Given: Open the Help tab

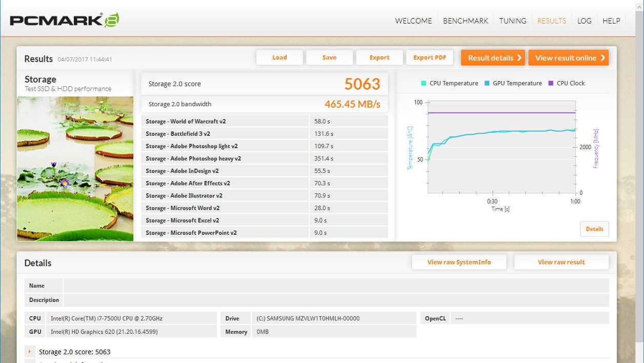Looking at the screenshot, I should tap(611, 21).
